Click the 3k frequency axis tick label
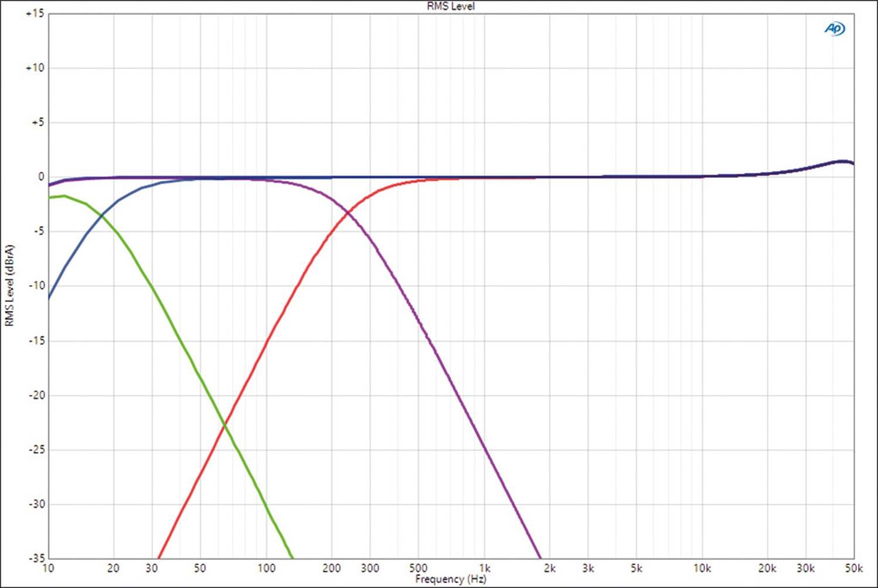Screen dimensions: 878x588 588,568
